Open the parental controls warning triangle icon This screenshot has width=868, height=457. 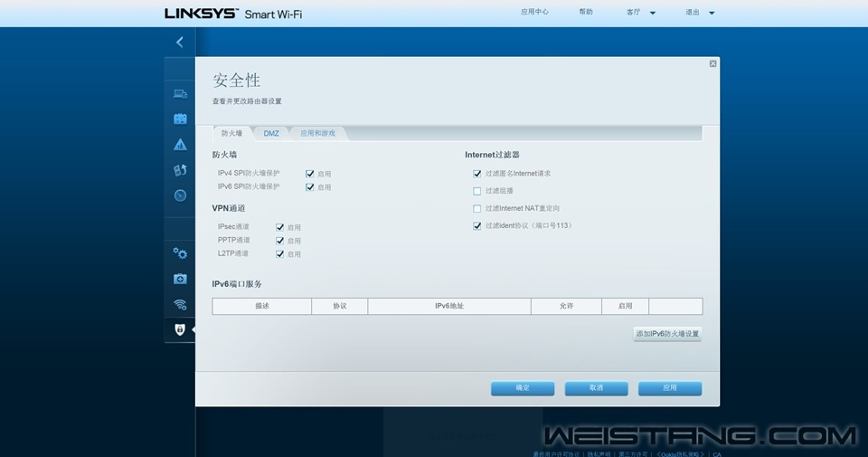click(180, 145)
